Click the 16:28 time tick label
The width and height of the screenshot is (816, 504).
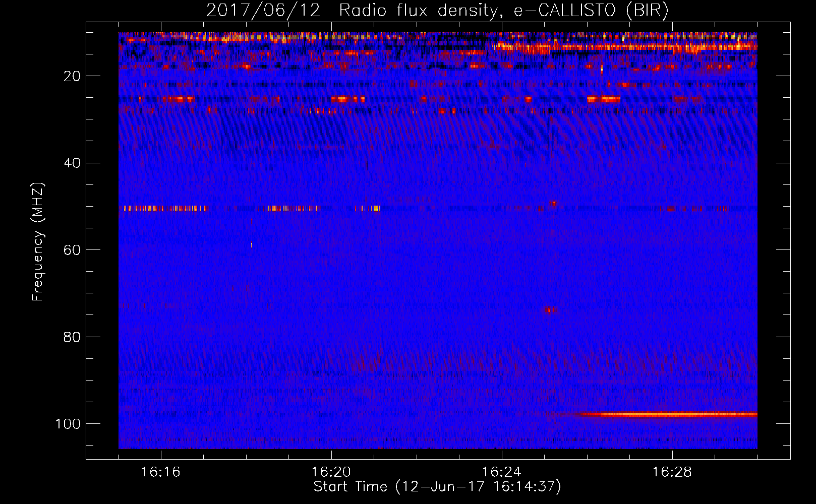click(672, 472)
